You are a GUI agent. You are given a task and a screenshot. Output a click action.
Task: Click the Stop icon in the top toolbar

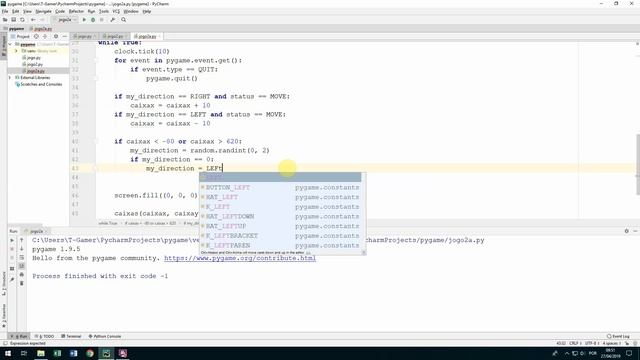(102, 20)
